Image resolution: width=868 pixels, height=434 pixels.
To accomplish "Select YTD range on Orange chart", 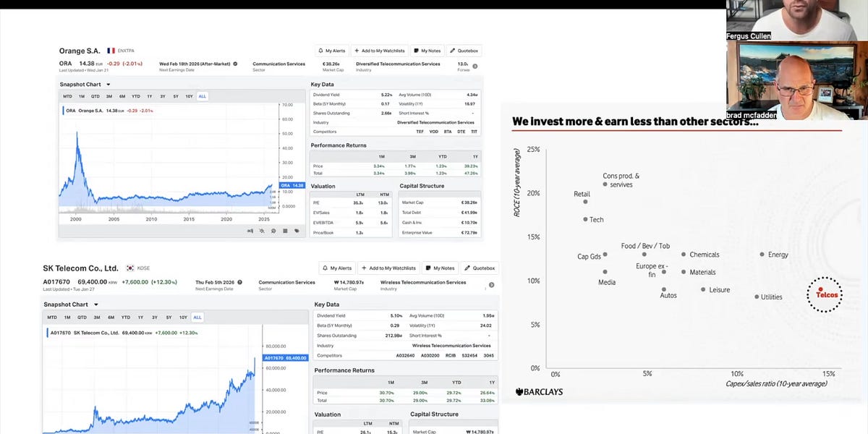I will [x=136, y=96].
